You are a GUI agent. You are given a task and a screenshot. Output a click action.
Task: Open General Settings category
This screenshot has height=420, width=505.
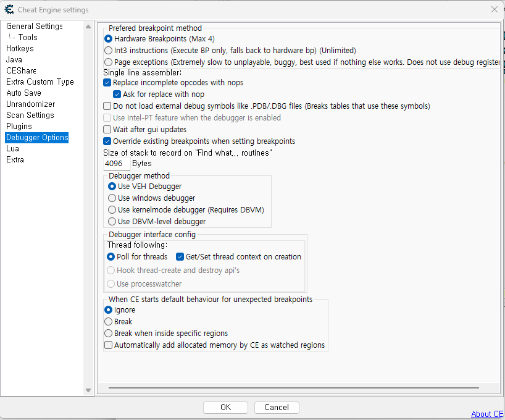pos(35,26)
